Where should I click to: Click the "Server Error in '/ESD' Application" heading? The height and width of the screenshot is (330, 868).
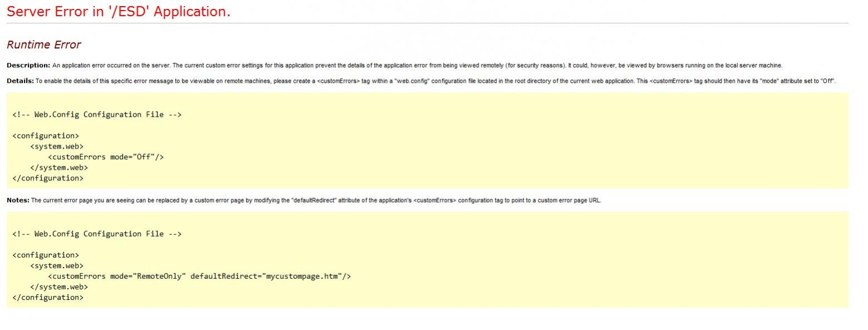coord(118,12)
